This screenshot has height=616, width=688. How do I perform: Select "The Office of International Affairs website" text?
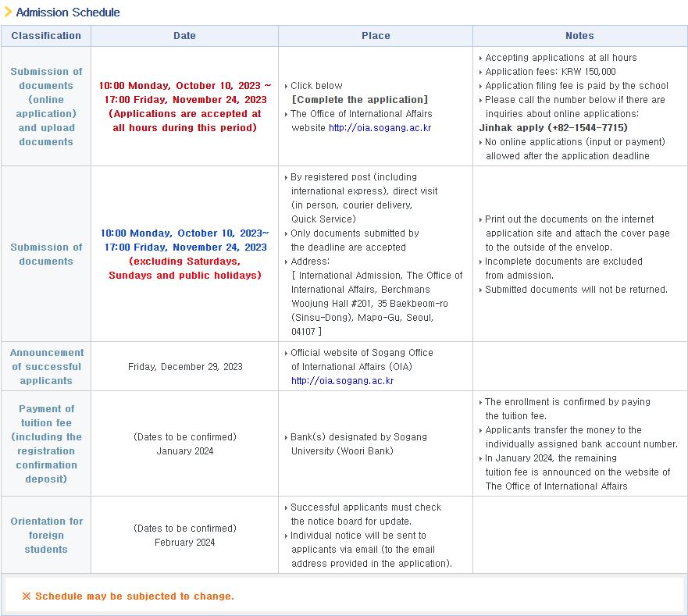click(x=361, y=121)
